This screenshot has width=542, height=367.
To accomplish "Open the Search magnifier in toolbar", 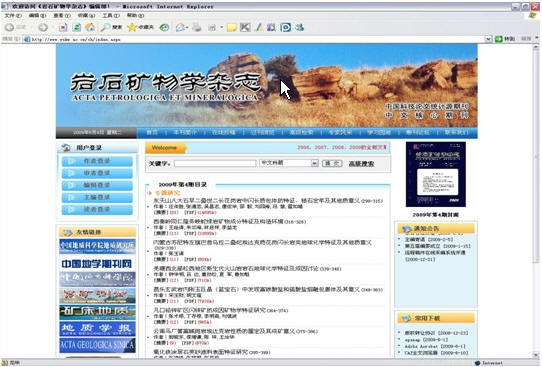I will (x=105, y=27).
